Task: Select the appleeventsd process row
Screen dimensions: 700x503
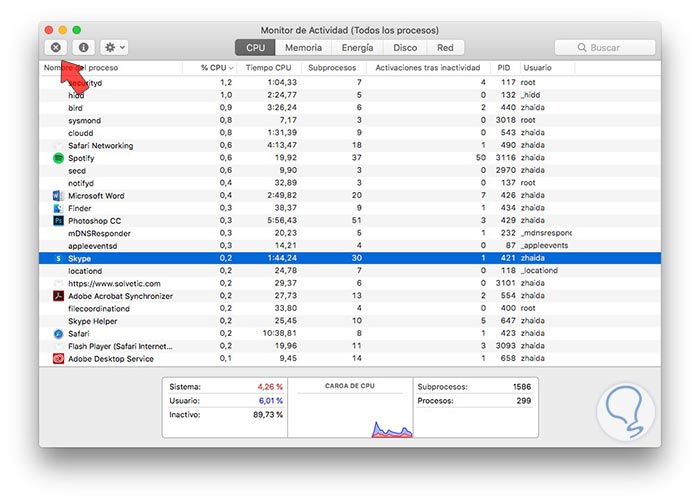Action: (x=350, y=245)
